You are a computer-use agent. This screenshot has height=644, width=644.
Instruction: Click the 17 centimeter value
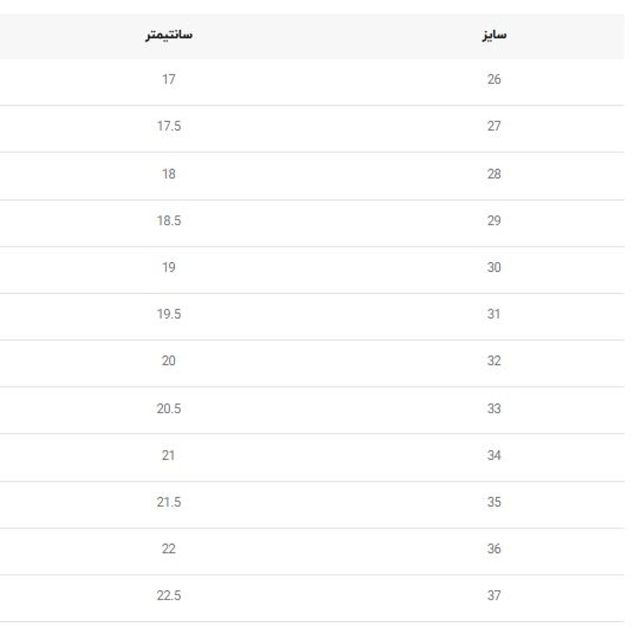169,79
